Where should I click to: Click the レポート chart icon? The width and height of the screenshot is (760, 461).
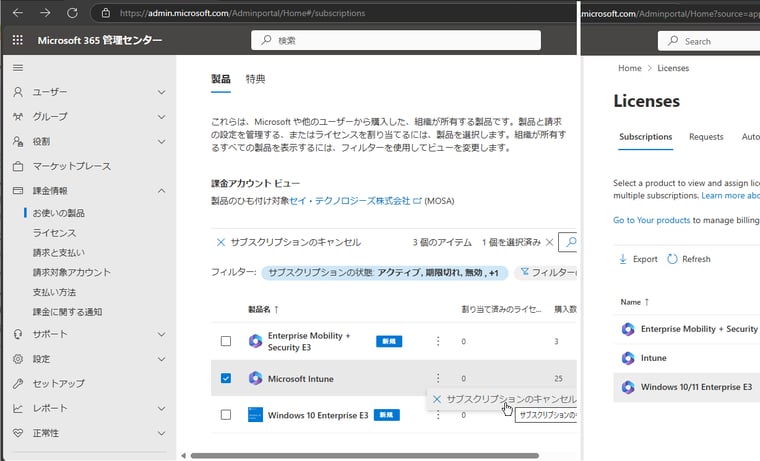tap(18, 408)
